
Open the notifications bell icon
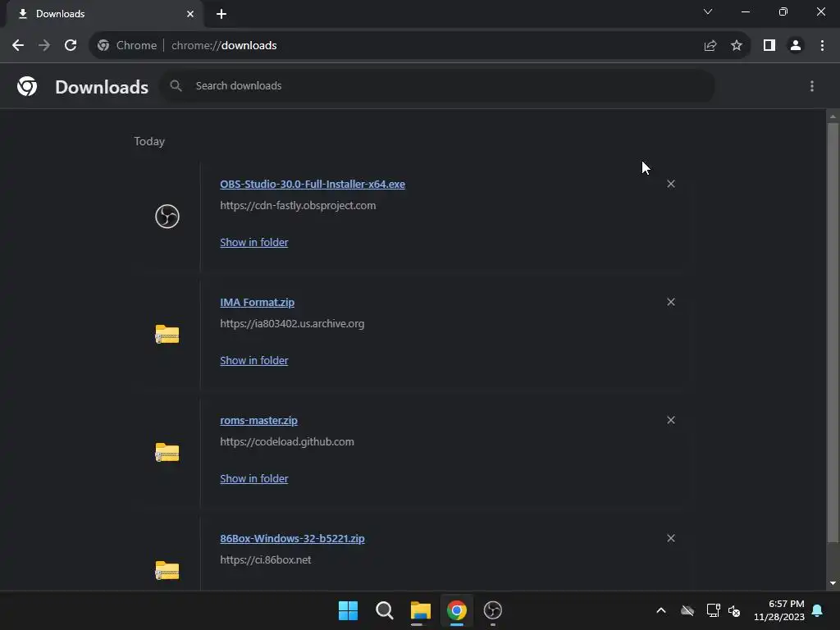point(818,610)
